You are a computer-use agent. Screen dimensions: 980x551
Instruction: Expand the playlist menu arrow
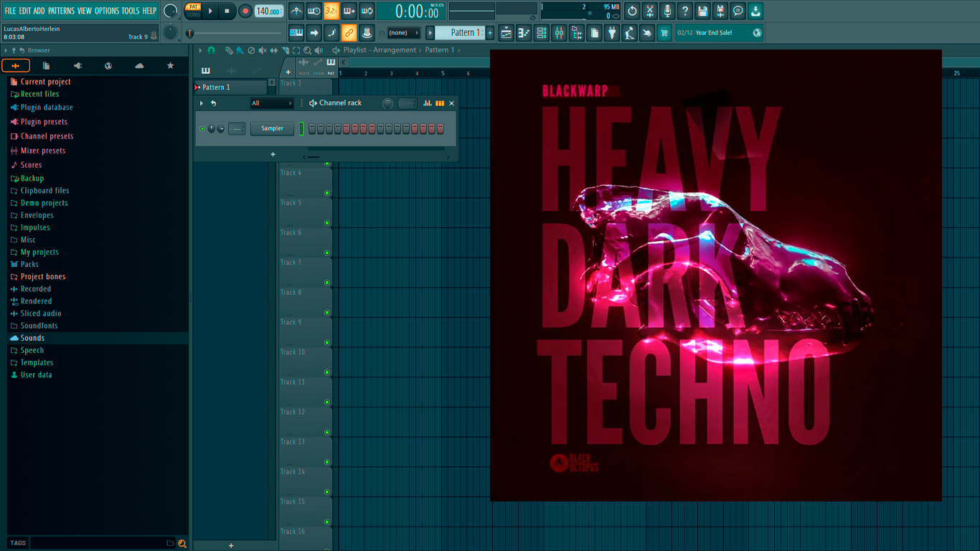201,50
